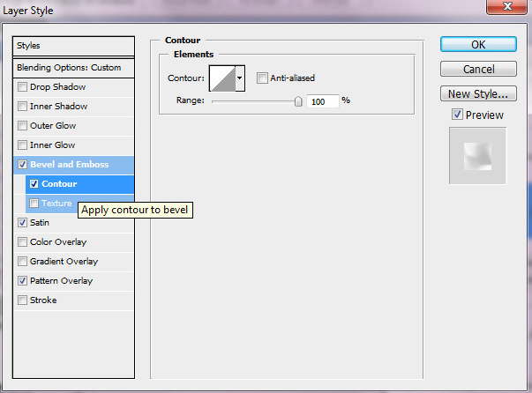Select the Outer Glow style entry
Image resolution: width=532 pixels, height=393 pixels.
click(53, 126)
